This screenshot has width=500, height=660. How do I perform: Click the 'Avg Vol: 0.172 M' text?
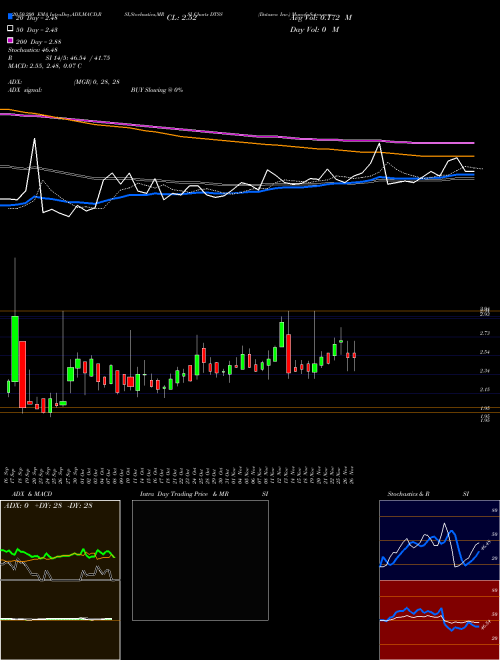tap(321, 18)
